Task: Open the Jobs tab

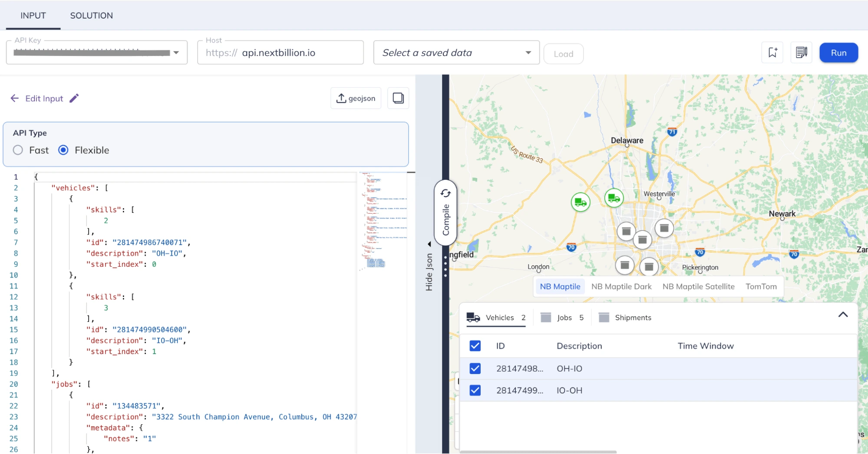Action: coord(562,318)
